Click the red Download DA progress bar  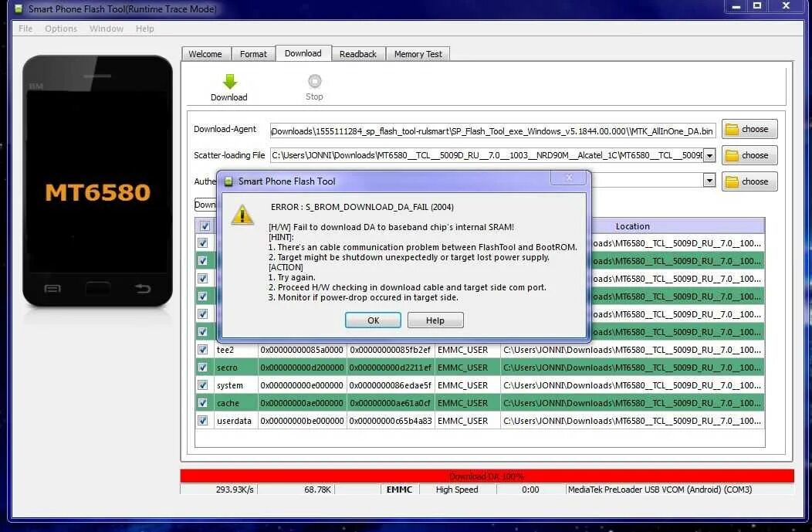pyautogui.click(x=487, y=476)
